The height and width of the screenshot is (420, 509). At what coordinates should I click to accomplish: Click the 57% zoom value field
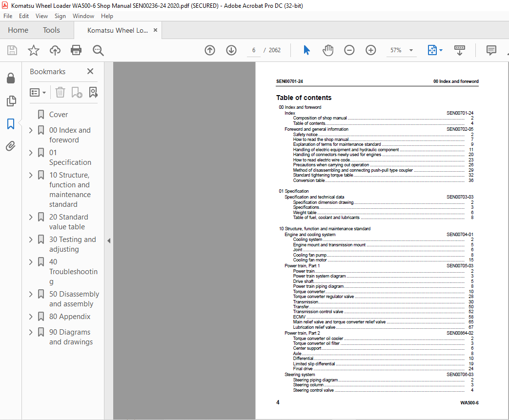(x=396, y=50)
